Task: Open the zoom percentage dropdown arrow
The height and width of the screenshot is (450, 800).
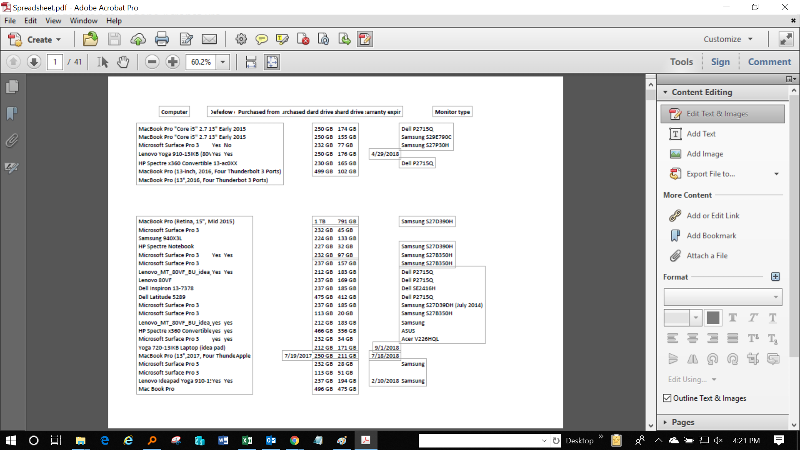Action: [223, 62]
